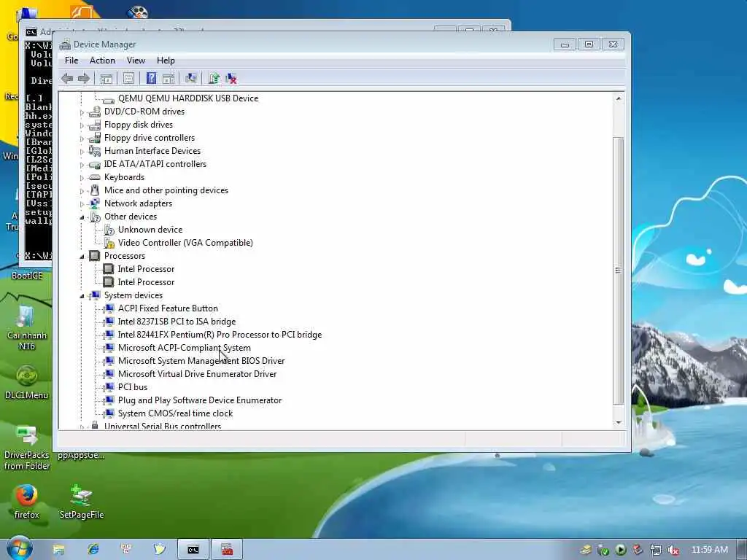Click the network tray icon
This screenshot has width=747, height=560.
[656, 551]
